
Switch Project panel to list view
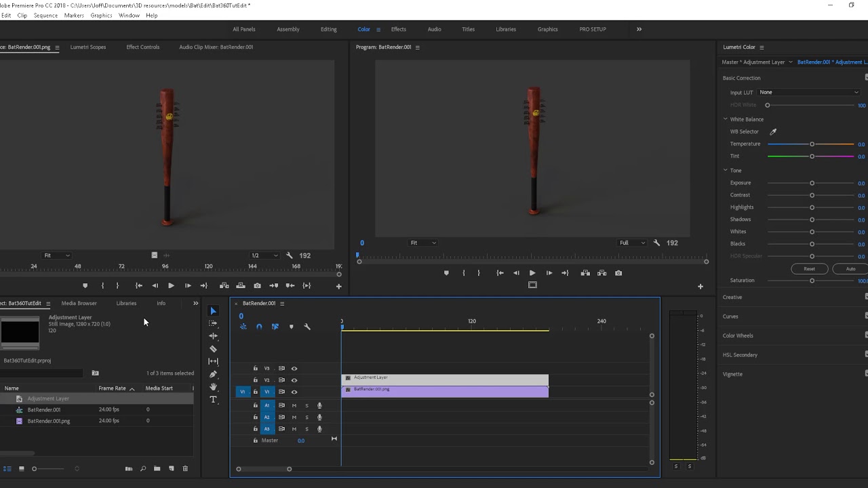pos(7,468)
